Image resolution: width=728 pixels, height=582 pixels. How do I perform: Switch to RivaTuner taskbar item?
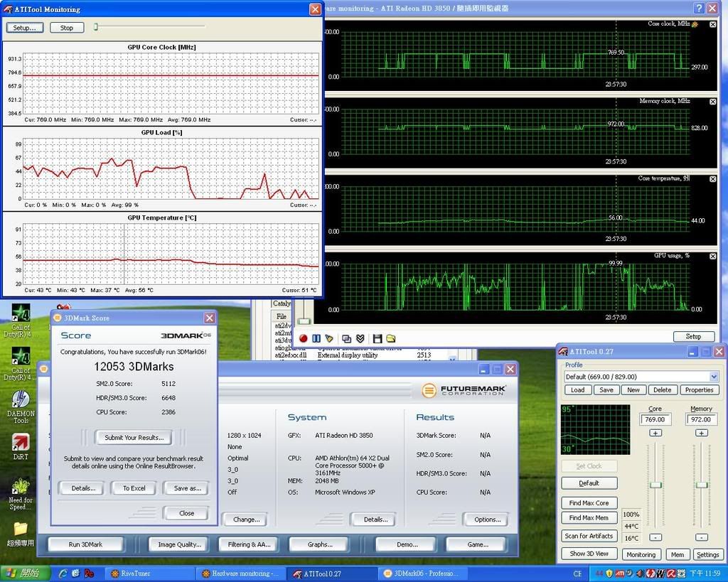pyautogui.click(x=149, y=573)
